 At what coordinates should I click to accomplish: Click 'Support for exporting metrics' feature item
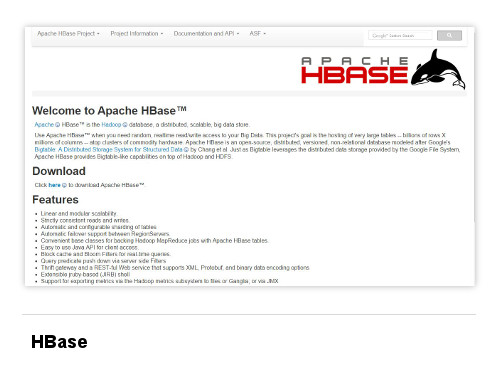[x=160, y=281]
